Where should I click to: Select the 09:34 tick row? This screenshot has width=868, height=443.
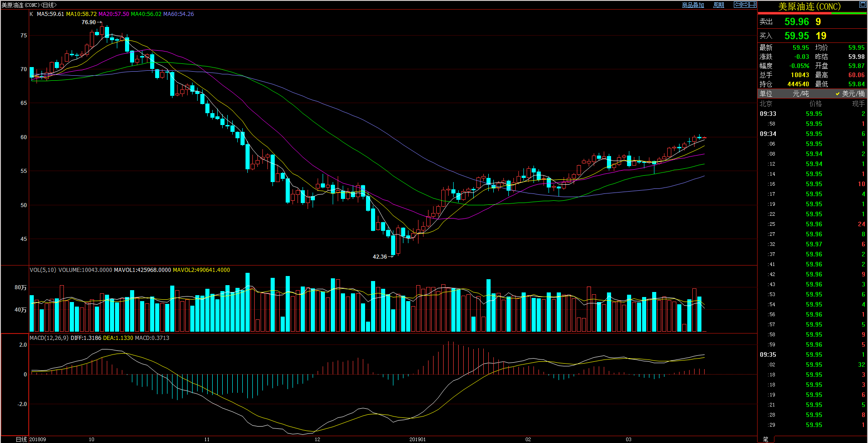(812, 134)
